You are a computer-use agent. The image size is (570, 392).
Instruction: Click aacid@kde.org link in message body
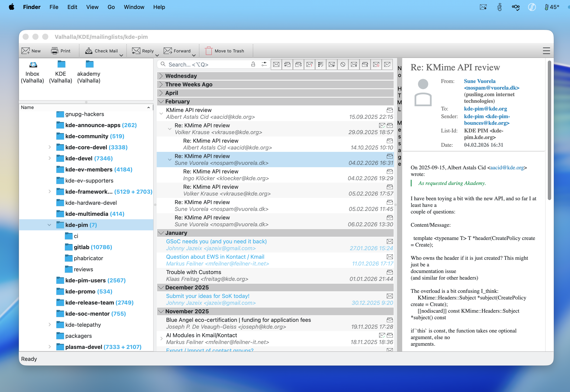pos(507,167)
